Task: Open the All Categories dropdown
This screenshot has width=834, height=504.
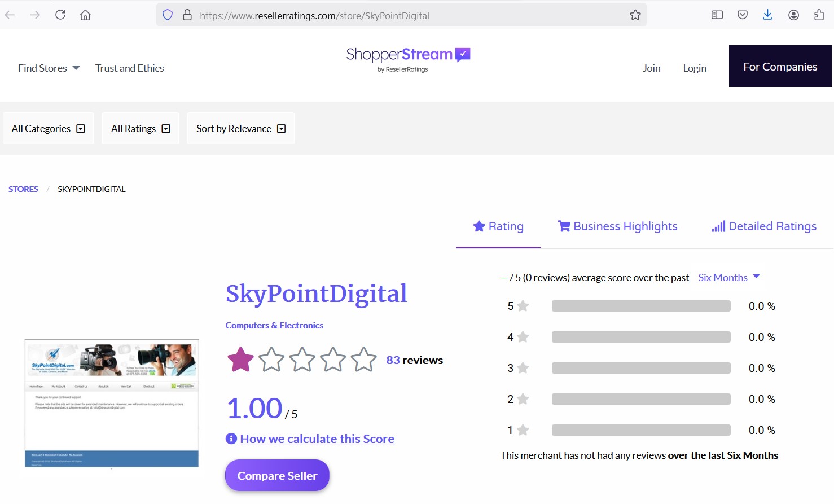Action: click(x=49, y=129)
